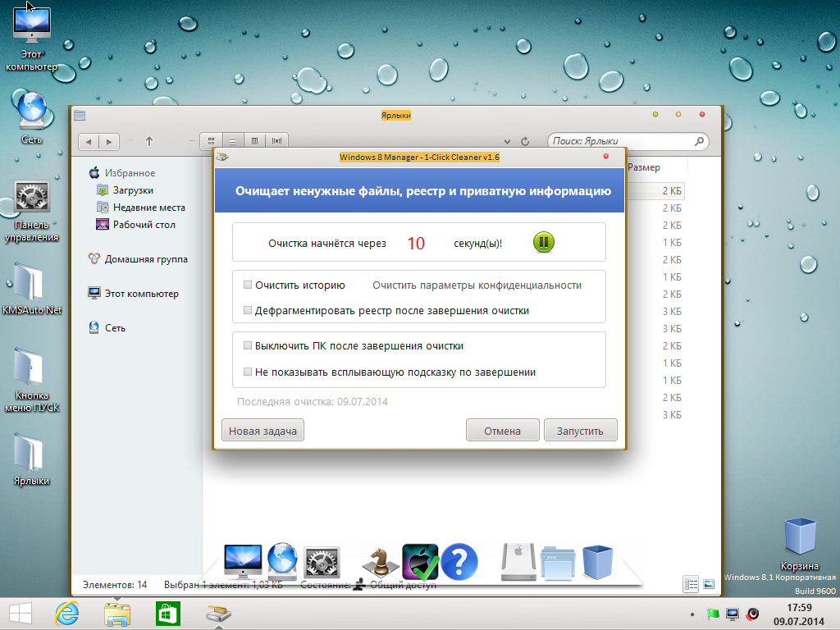
Task: Open the blue question mark help icon
Action: click(459, 562)
